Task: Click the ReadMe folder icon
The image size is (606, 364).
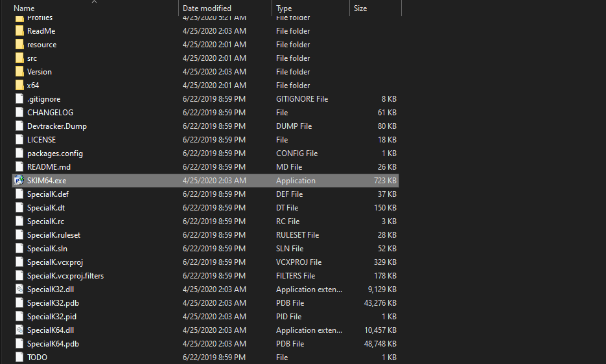Action: tap(19, 31)
